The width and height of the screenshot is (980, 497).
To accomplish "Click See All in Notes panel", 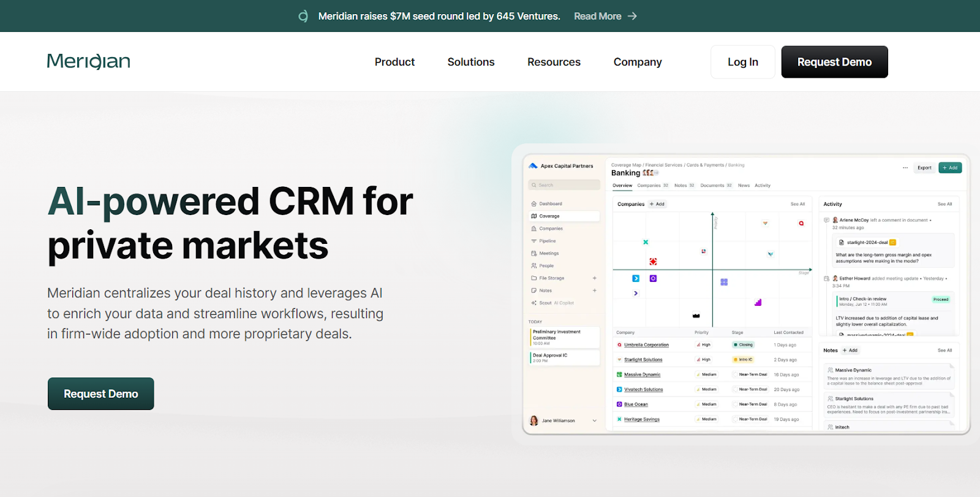I will tap(944, 351).
